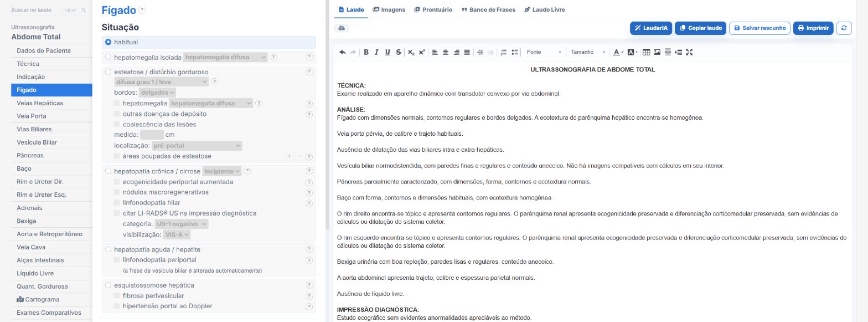Select the habitual radio option

pos(108,42)
